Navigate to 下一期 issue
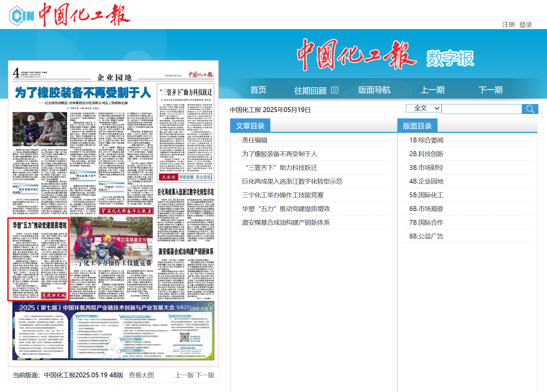 [490, 90]
